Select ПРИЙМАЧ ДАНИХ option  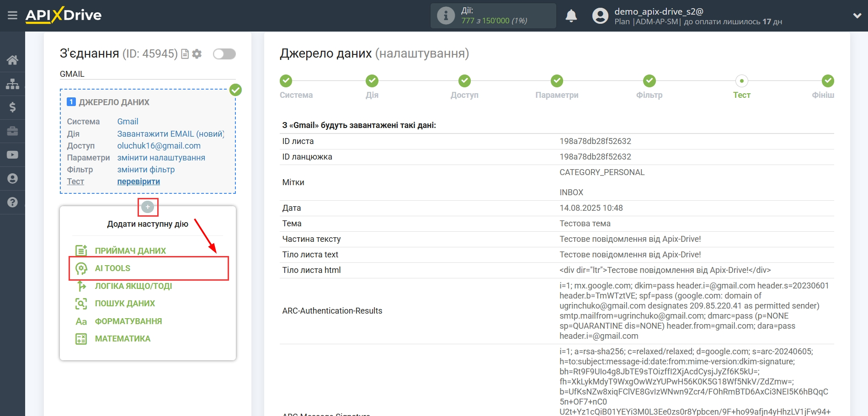coord(130,251)
